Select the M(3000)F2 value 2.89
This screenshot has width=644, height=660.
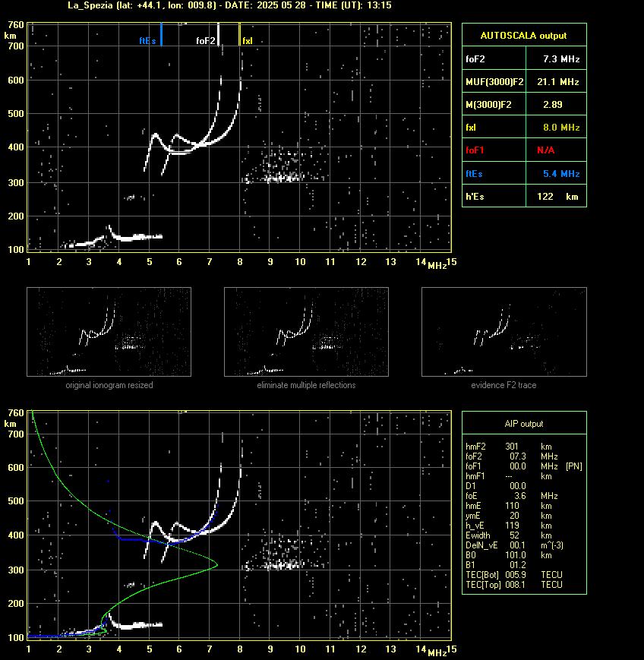tap(552, 104)
